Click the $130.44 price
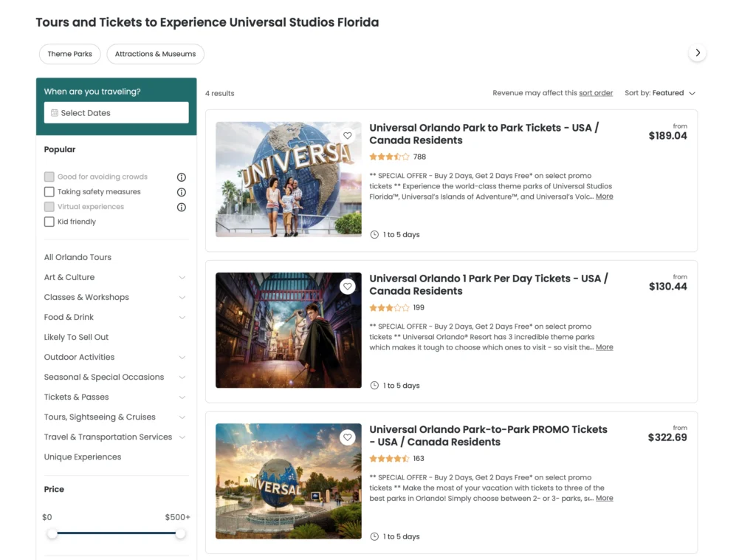Viewport: 756px width, 560px height. (x=667, y=287)
